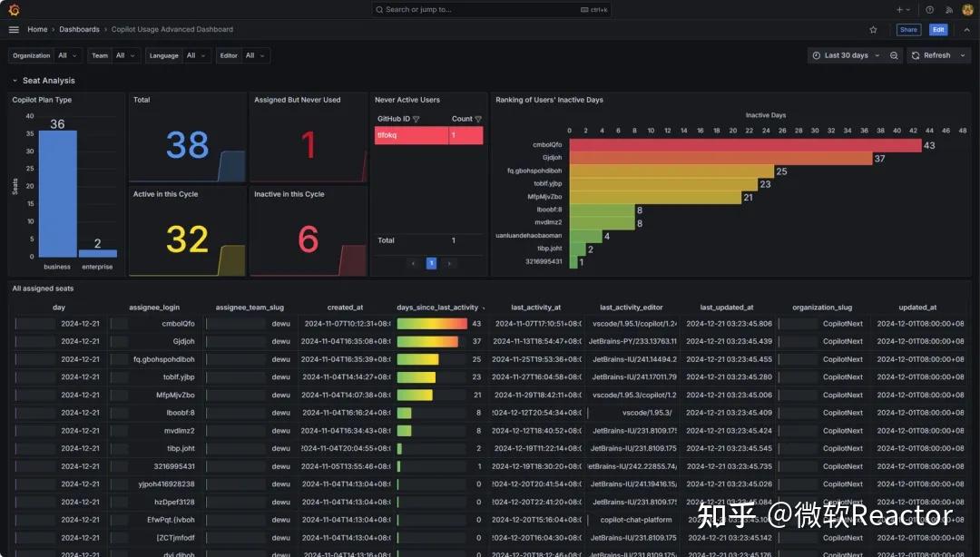Open the Organization filter dropdown
This screenshot has width=980, height=557.
point(64,54)
